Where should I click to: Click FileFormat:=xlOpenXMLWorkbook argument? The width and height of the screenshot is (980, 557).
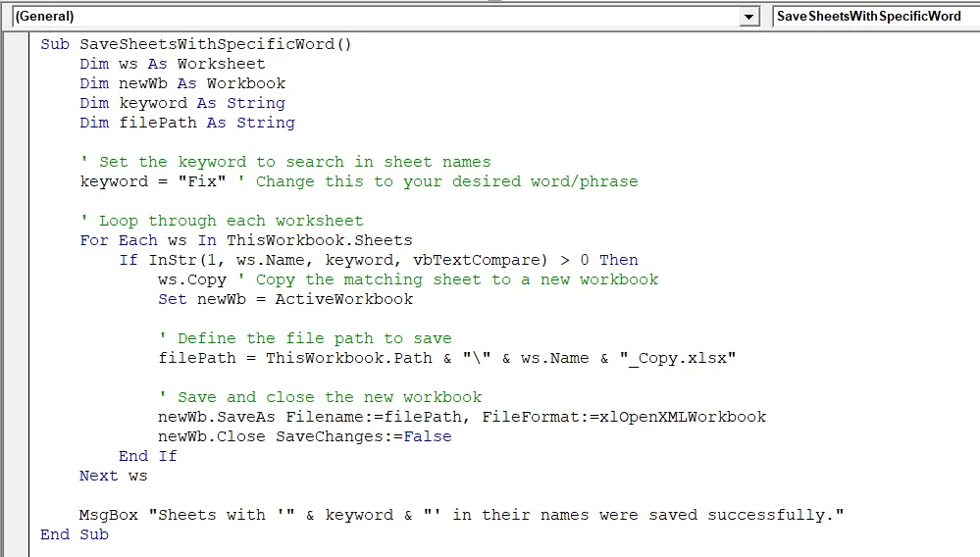[x=624, y=417]
